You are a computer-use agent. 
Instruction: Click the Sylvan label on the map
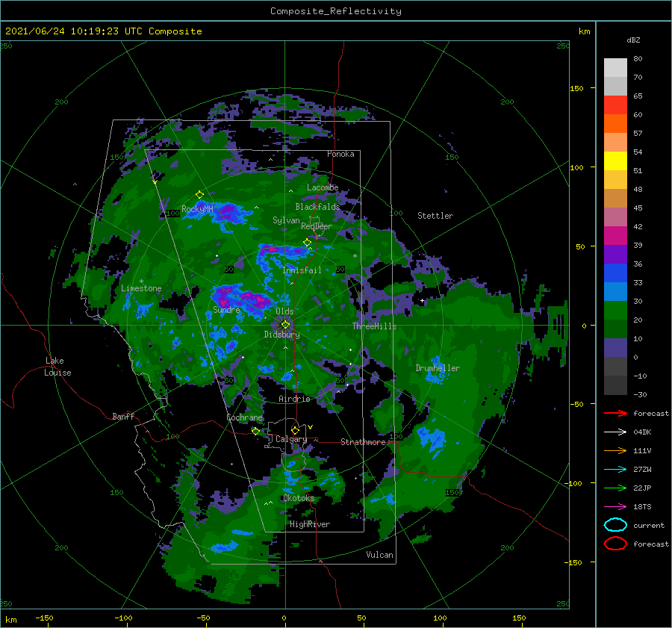tap(286, 220)
